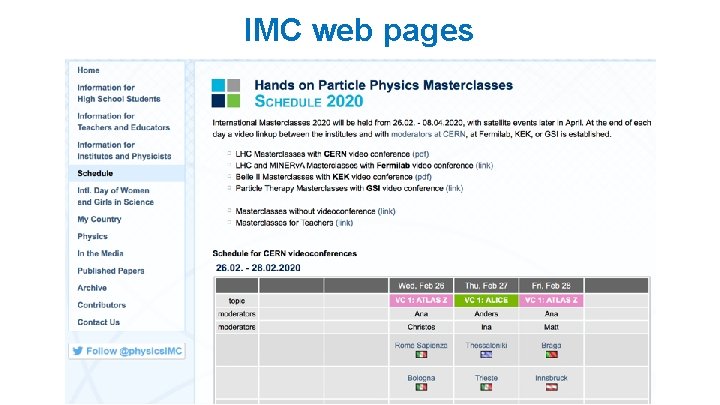This screenshot has width=720, height=405.
Task: Open Information for Teachers and Educators
Action: 124,122
